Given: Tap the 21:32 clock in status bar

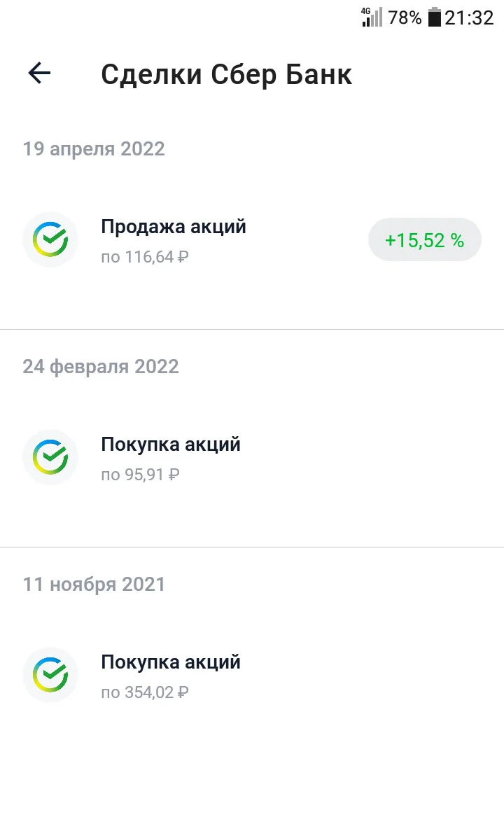Looking at the screenshot, I should tap(469, 18).
